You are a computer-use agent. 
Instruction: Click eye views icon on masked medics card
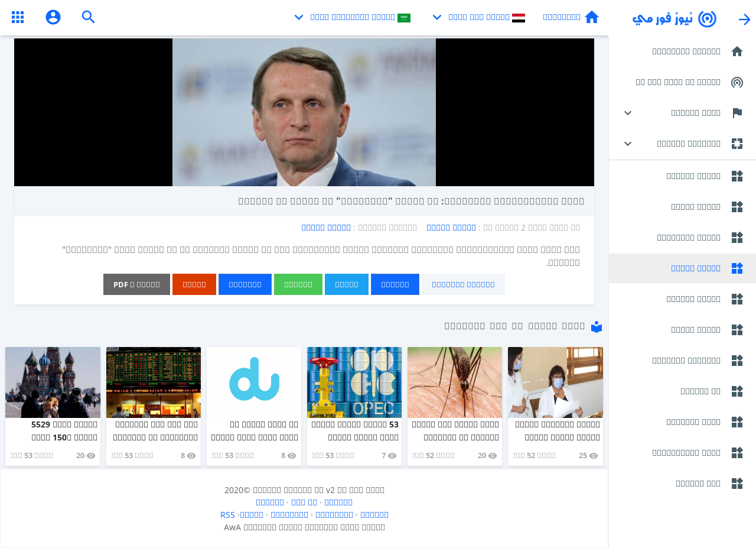click(x=594, y=456)
